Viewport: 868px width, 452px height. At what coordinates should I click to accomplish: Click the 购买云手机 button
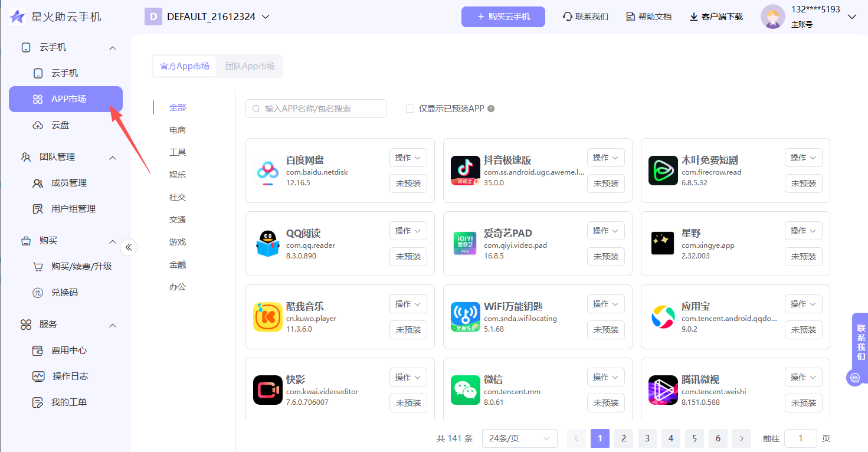click(x=503, y=17)
